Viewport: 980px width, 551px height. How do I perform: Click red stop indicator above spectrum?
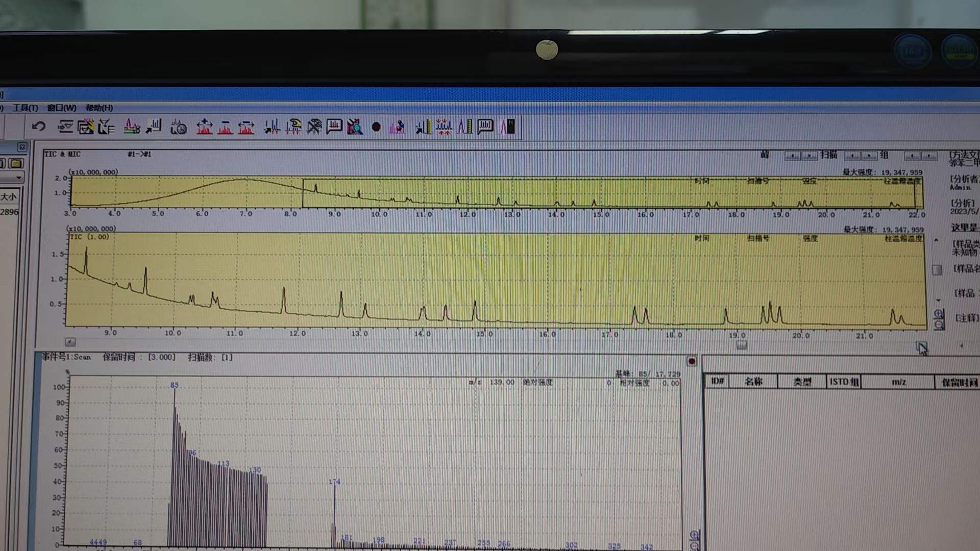tap(692, 361)
